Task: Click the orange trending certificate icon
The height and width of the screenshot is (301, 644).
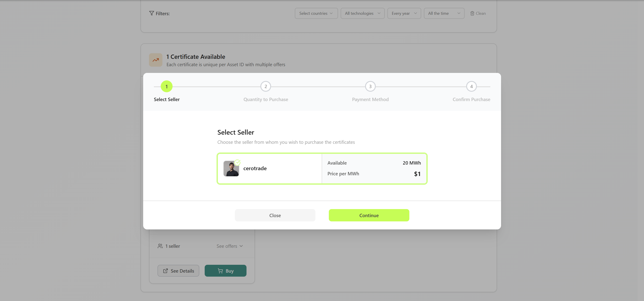Action: tap(155, 60)
